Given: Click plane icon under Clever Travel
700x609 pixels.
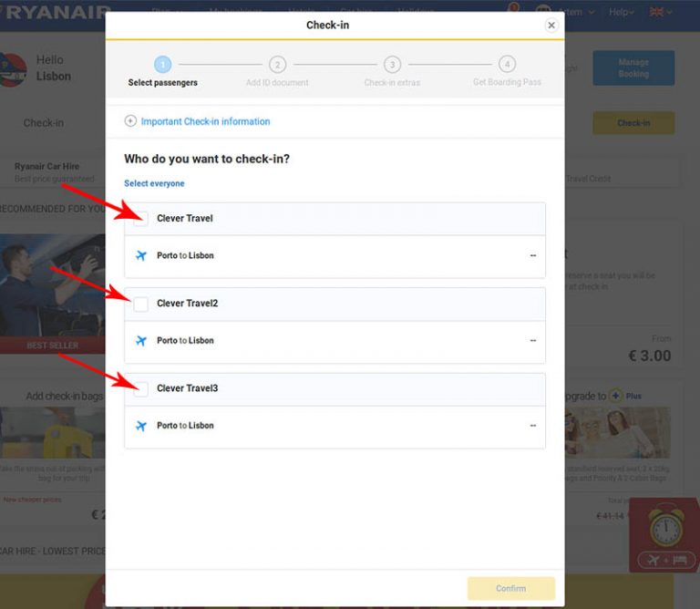Looking at the screenshot, I should pyautogui.click(x=141, y=256).
